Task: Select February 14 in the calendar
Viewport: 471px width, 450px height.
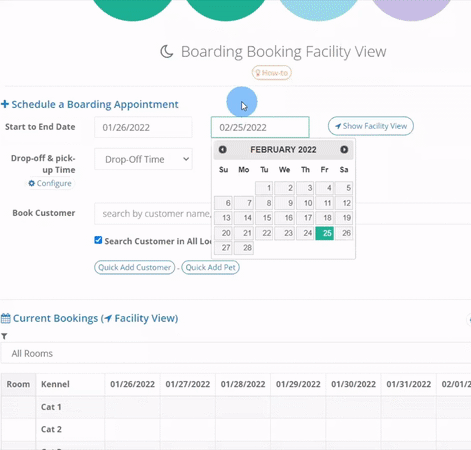Action: tap(244, 218)
